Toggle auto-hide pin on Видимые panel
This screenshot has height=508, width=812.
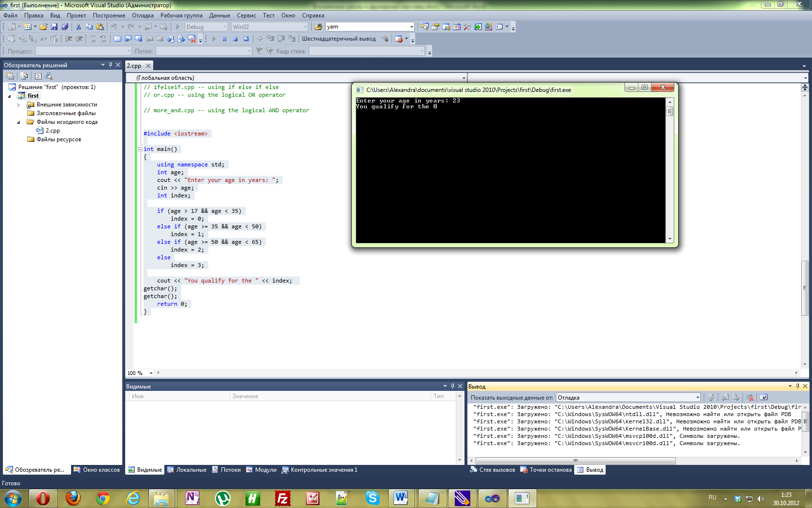452,386
